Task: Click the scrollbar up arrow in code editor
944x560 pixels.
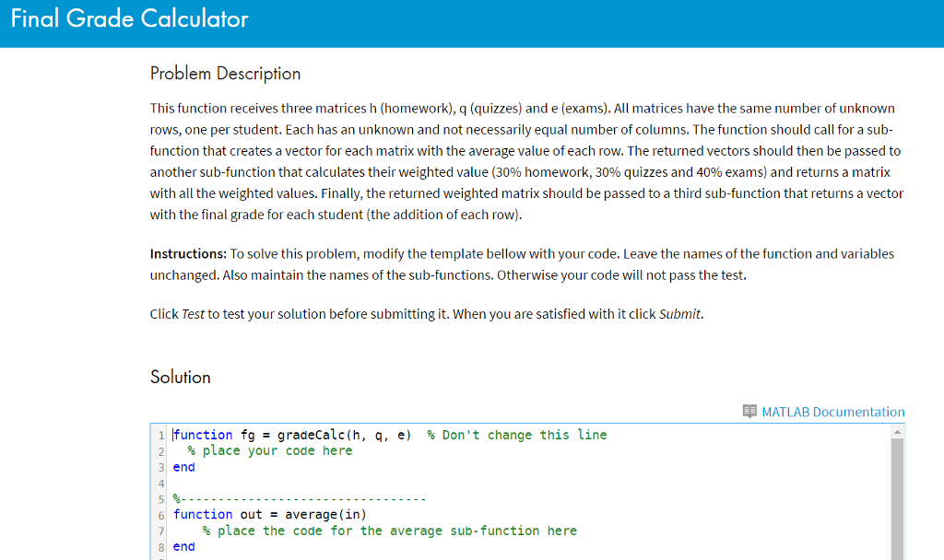Action: coord(896,430)
